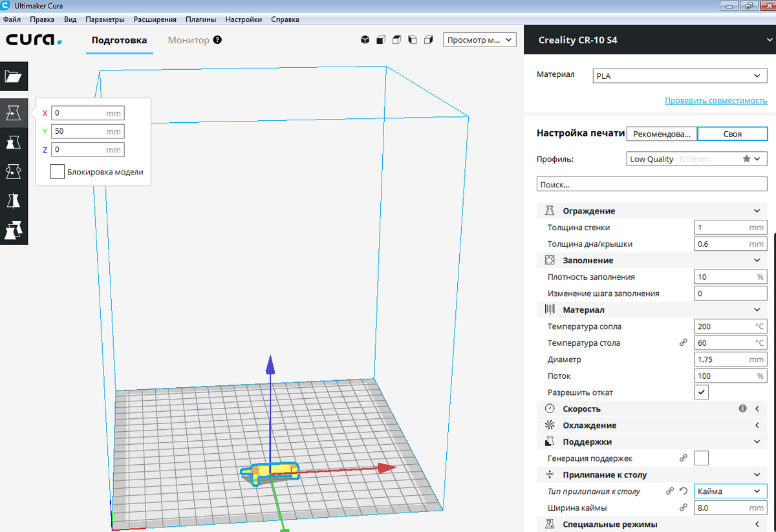Screen dimensions: 776x532
Task: Click the Охлаждение fan category icon
Action: pos(550,425)
